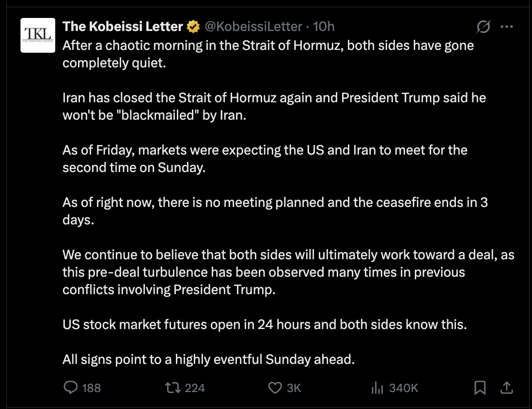The width and height of the screenshot is (532, 409).
Task: Open the @KobeissiLetter handle link
Action: pos(253,27)
